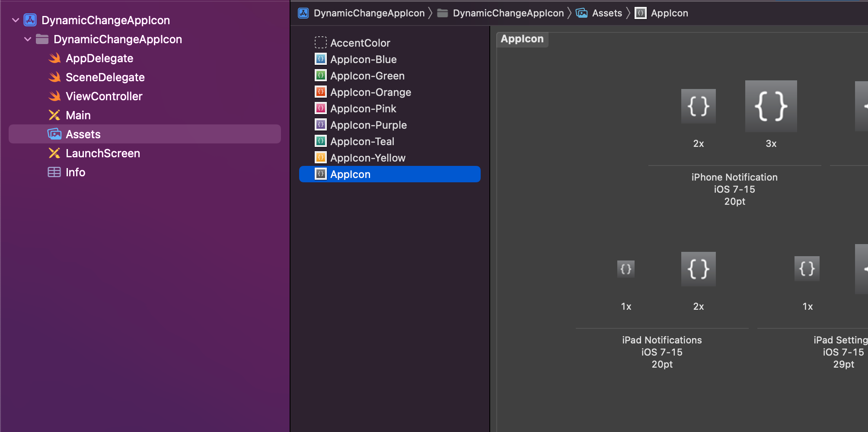The height and width of the screenshot is (432, 868).
Task: Collapse the DynamicChangeAppIcon folder group
Action: click(x=28, y=39)
